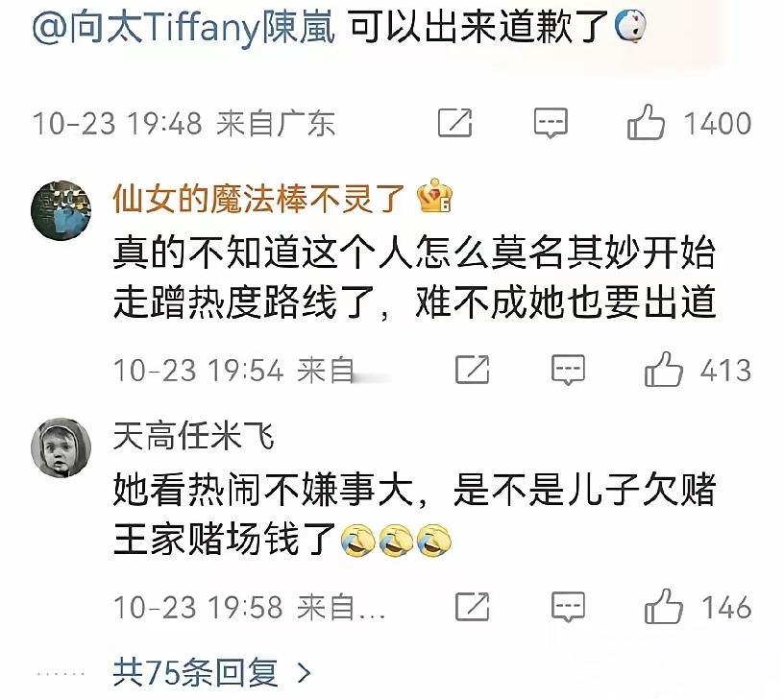View 天高任米飞 baby avatar picture
The height and width of the screenshot is (699, 784).
point(61,447)
